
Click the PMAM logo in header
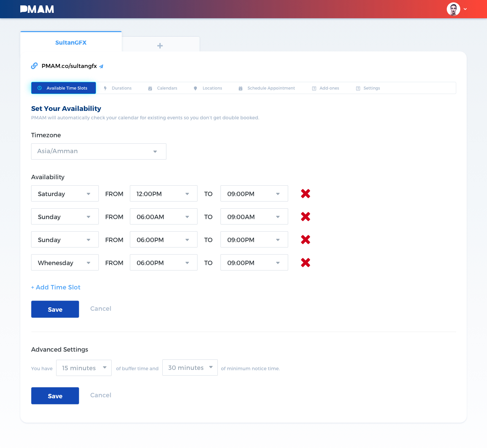coord(37,9)
